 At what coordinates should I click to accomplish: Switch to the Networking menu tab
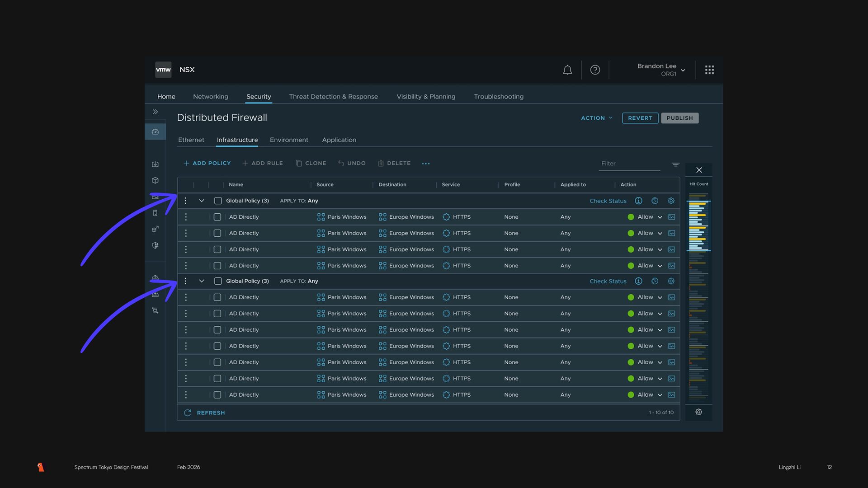(x=210, y=97)
